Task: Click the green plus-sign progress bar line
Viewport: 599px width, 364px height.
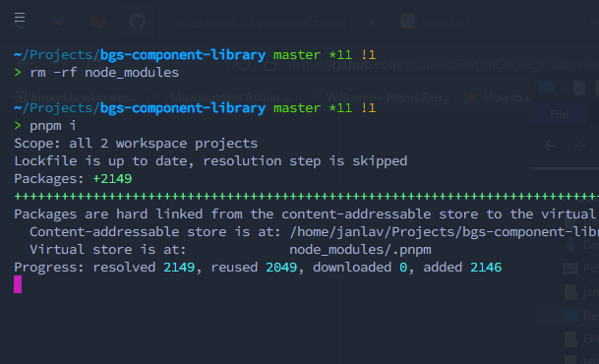Action: tap(306, 197)
